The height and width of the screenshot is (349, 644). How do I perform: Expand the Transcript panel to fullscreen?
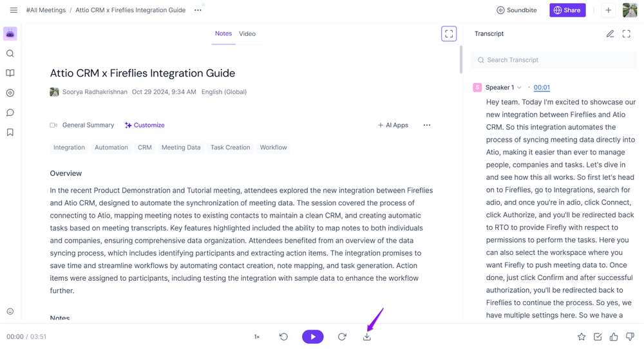click(627, 33)
